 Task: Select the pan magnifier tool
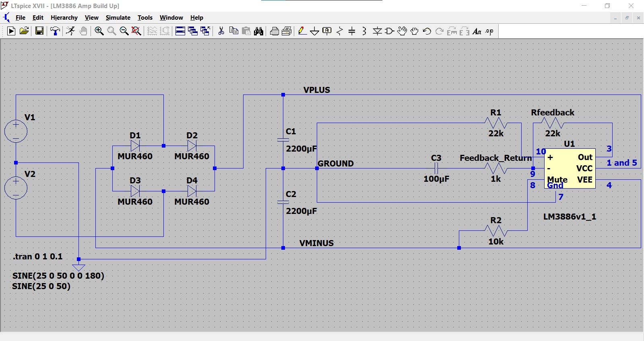tap(111, 31)
